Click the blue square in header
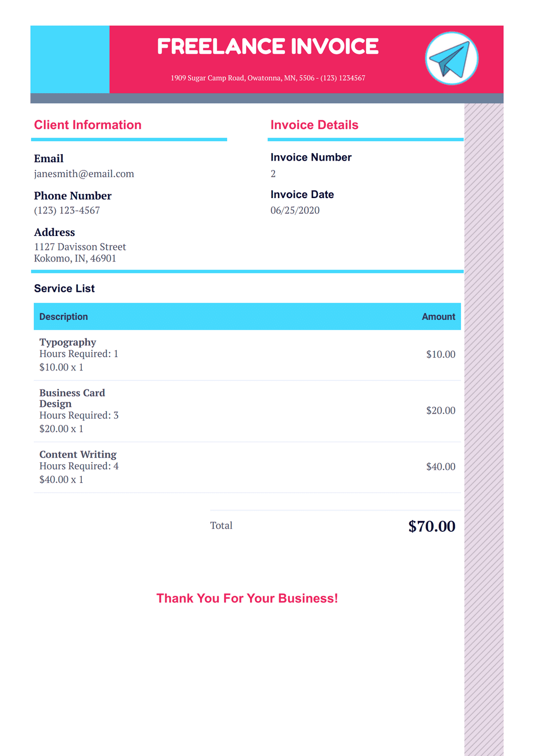This screenshot has width=534, height=756. [x=70, y=59]
